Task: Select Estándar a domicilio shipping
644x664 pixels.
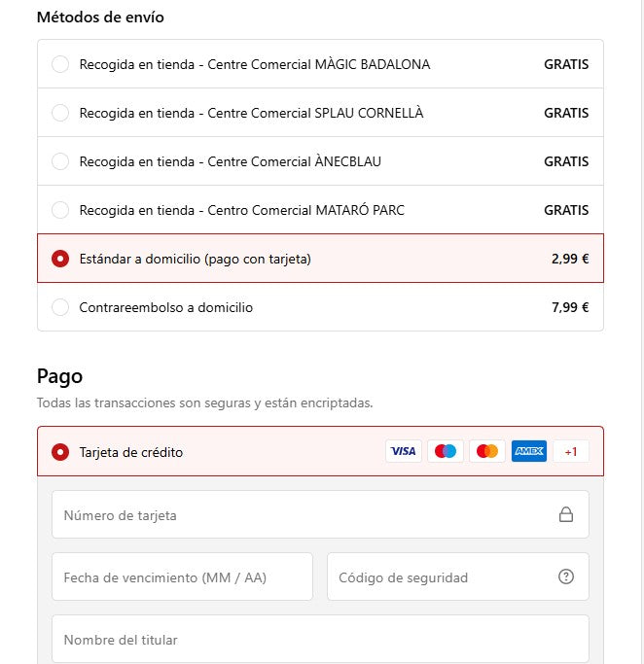Action: (x=60, y=259)
